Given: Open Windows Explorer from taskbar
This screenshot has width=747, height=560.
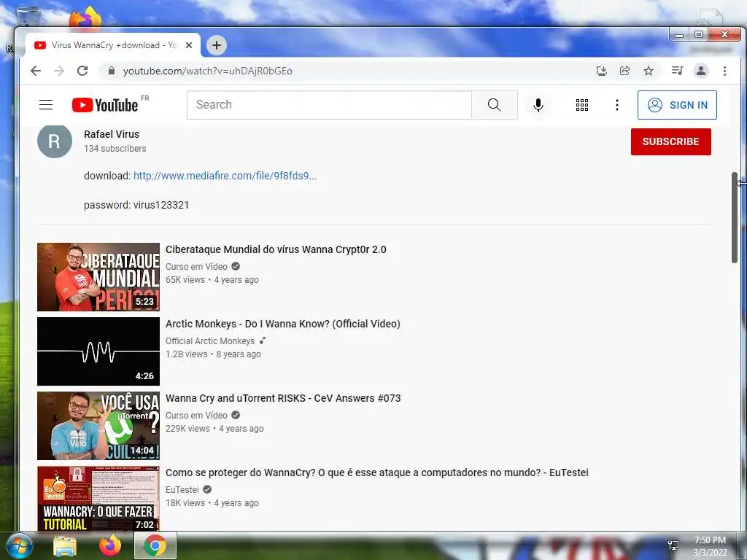Looking at the screenshot, I should tap(65, 545).
